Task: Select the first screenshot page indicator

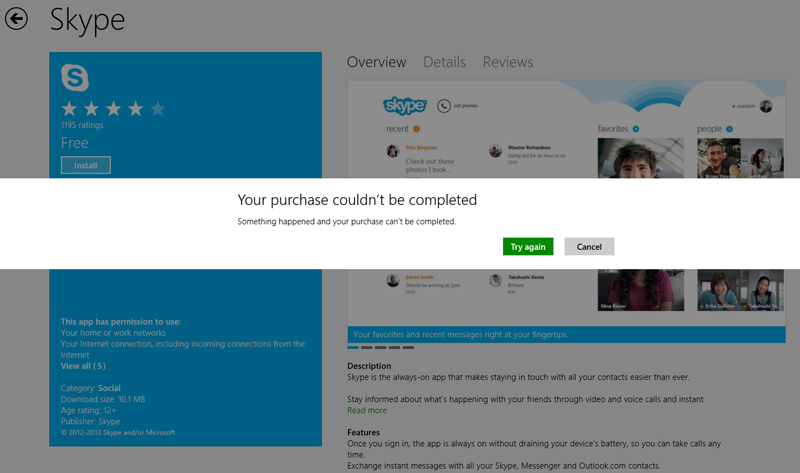Action: (353, 347)
